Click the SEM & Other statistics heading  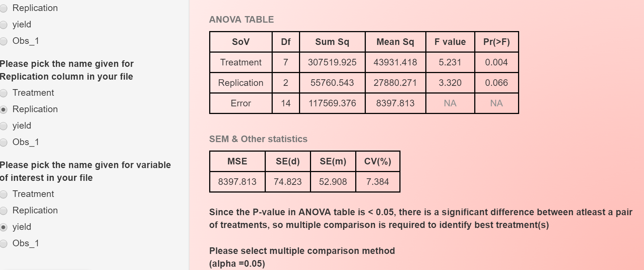pyautogui.click(x=258, y=139)
